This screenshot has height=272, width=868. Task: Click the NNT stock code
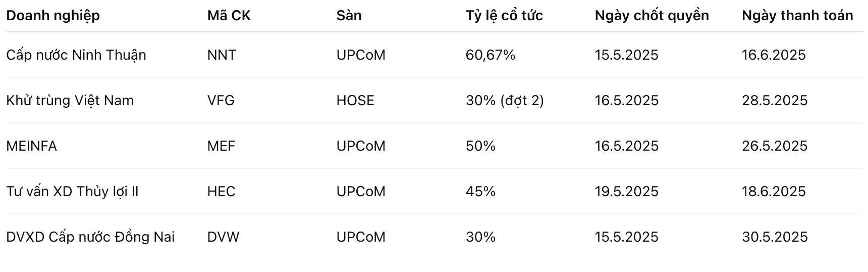coord(222,55)
